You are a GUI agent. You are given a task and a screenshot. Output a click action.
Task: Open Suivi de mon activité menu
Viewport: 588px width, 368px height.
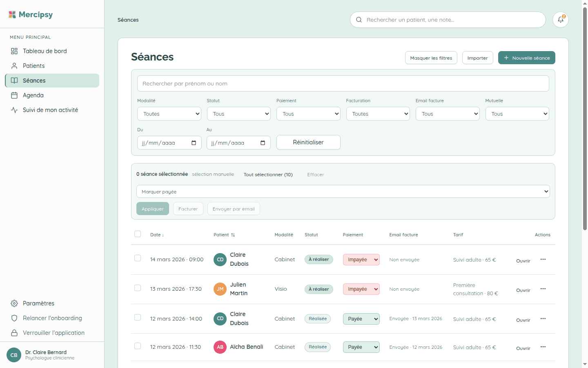point(52,110)
